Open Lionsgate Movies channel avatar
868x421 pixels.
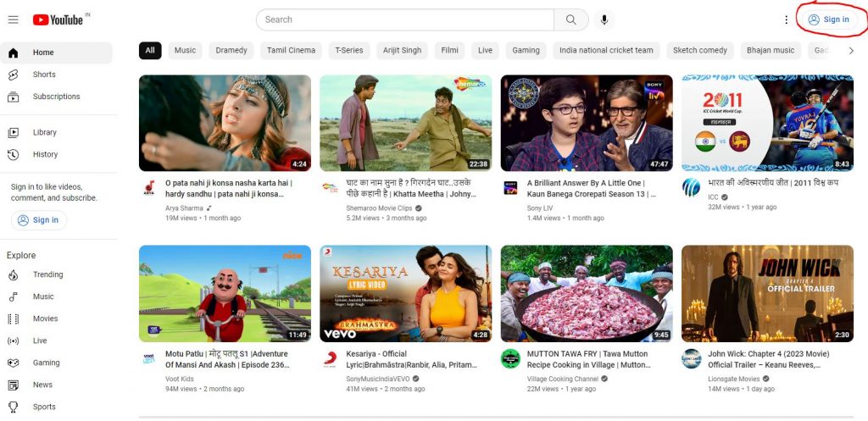[x=692, y=359]
